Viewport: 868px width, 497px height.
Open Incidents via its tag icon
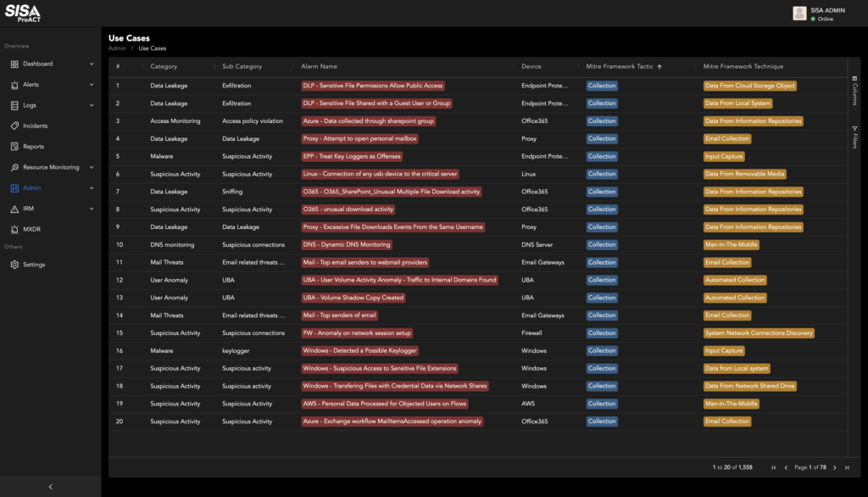(x=14, y=126)
